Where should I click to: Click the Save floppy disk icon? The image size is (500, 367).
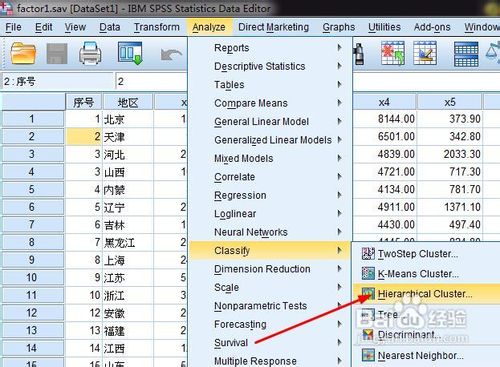point(57,54)
